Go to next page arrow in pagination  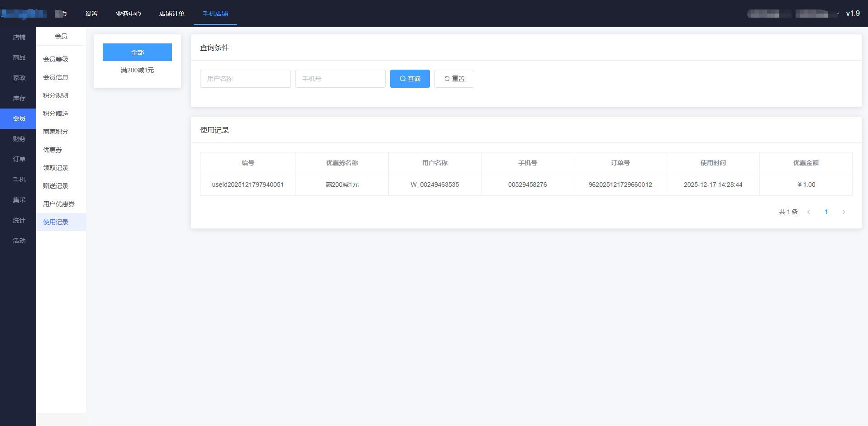[843, 212]
